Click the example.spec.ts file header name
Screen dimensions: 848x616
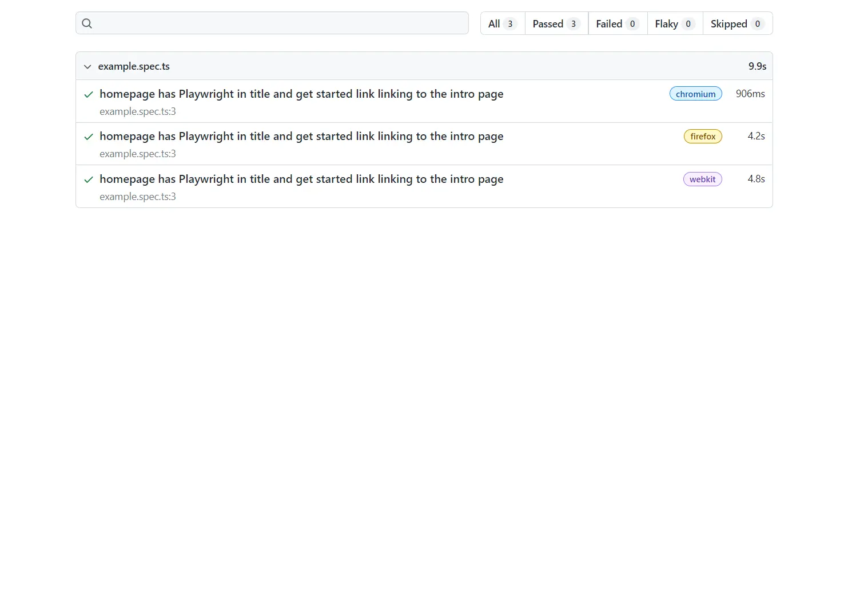(134, 66)
